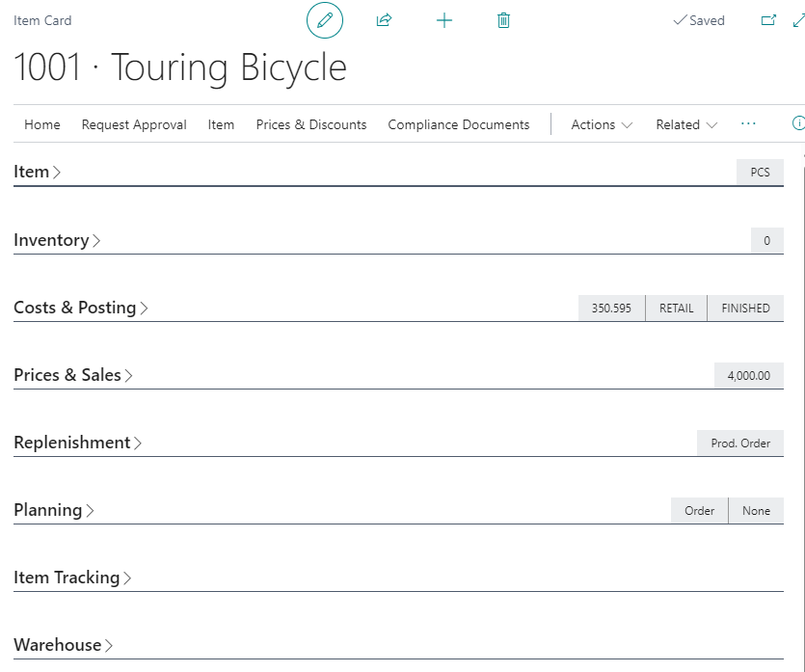805x672 pixels.
Task: Click the information circle icon
Action: 797,123
